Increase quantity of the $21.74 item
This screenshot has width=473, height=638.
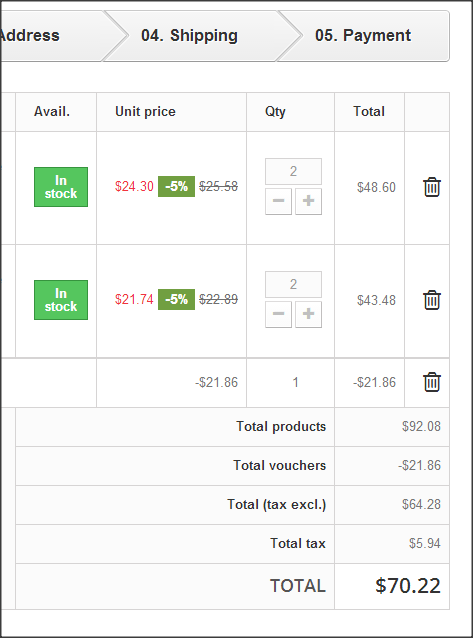[308, 314]
